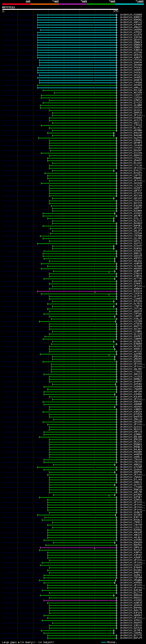Click UniRef100_A4I1U2 label
146x644 pixels.
131,352
